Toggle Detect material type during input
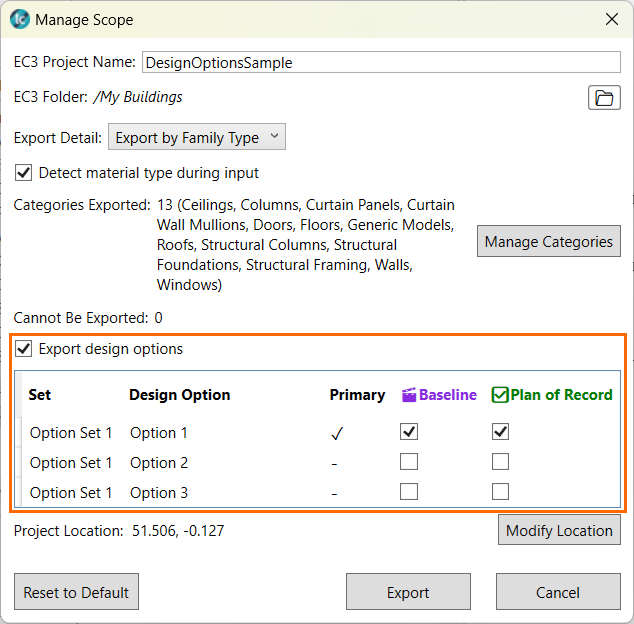The image size is (634, 624). 24,173
